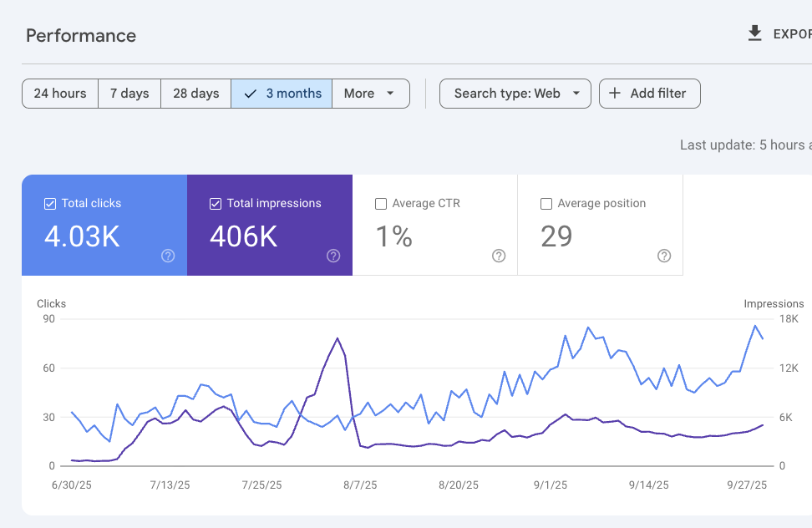The height and width of the screenshot is (528, 812).
Task: Open the Search type: Web dropdown
Action: (515, 94)
